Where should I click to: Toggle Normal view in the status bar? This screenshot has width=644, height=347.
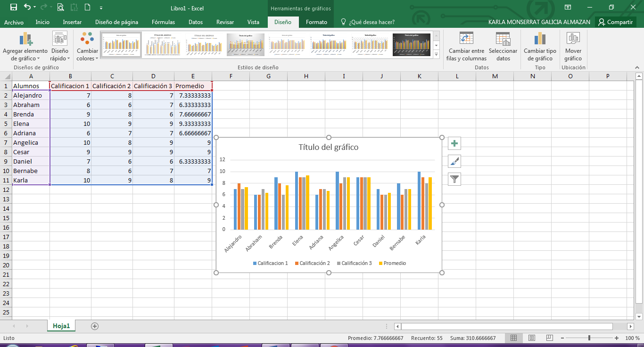513,338
